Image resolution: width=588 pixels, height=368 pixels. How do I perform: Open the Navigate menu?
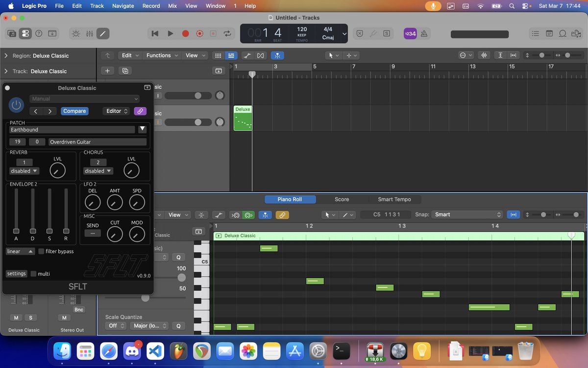pos(123,6)
